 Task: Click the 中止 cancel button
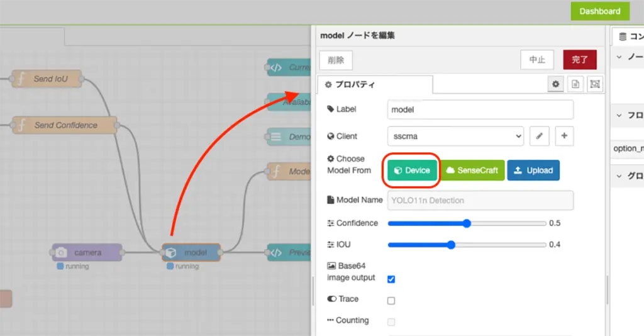coord(537,60)
